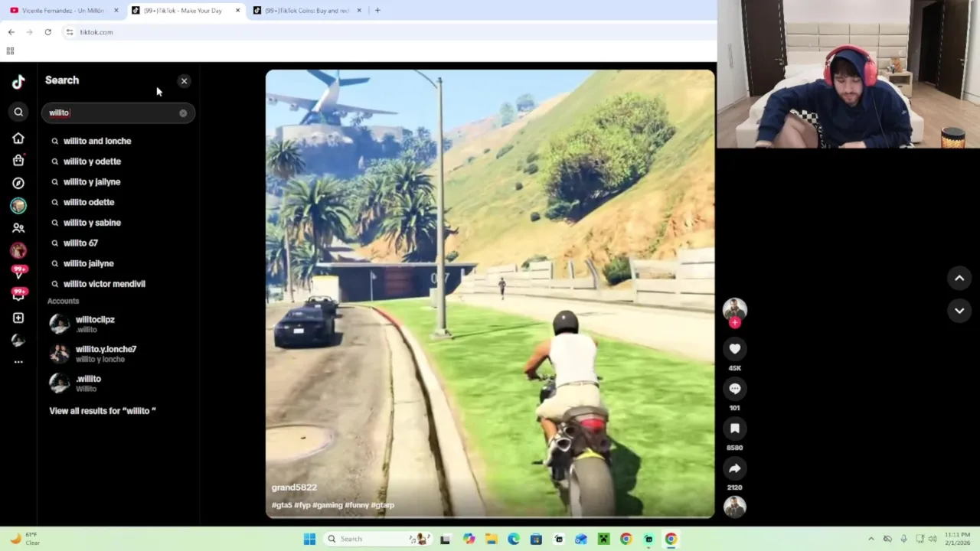Image resolution: width=980 pixels, height=551 pixels.
Task: Go to previous video with up chevron
Action: [x=959, y=279]
